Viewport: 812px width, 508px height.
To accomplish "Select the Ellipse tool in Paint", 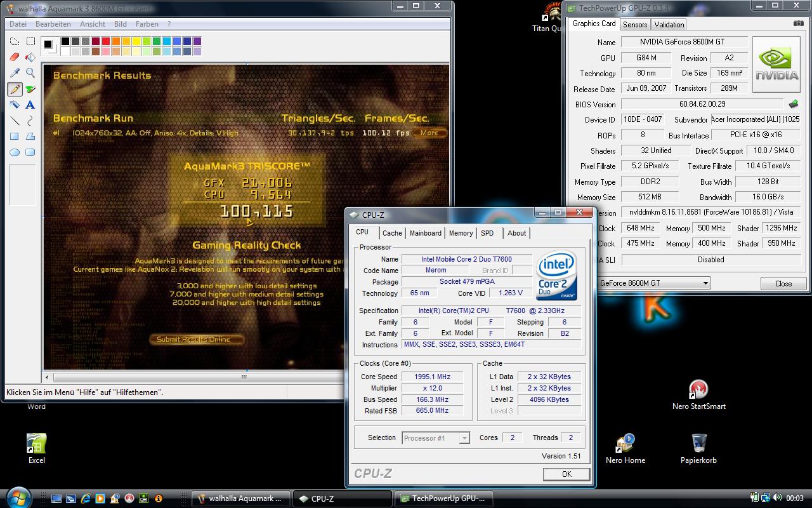I will point(15,152).
